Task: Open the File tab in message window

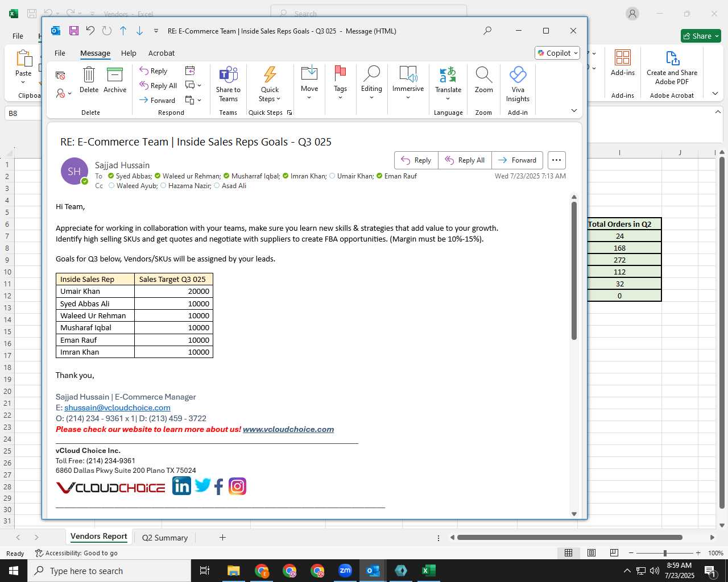Action: tap(60, 53)
